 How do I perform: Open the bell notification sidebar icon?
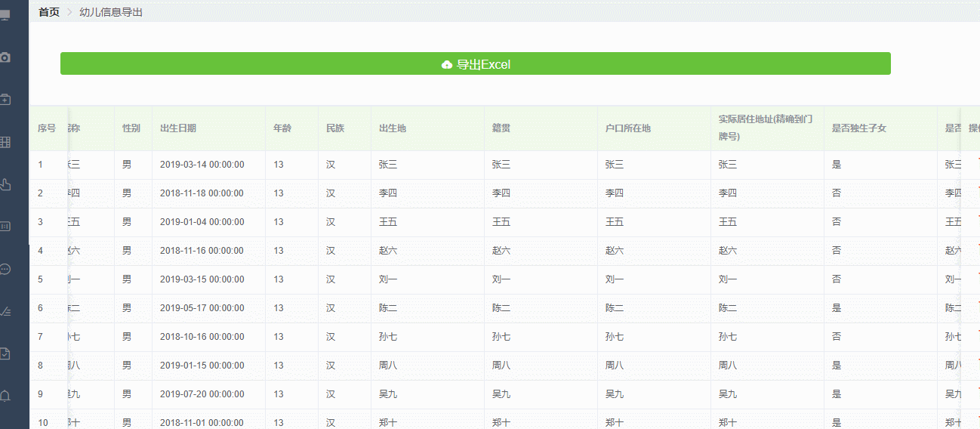click(x=5, y=396)
